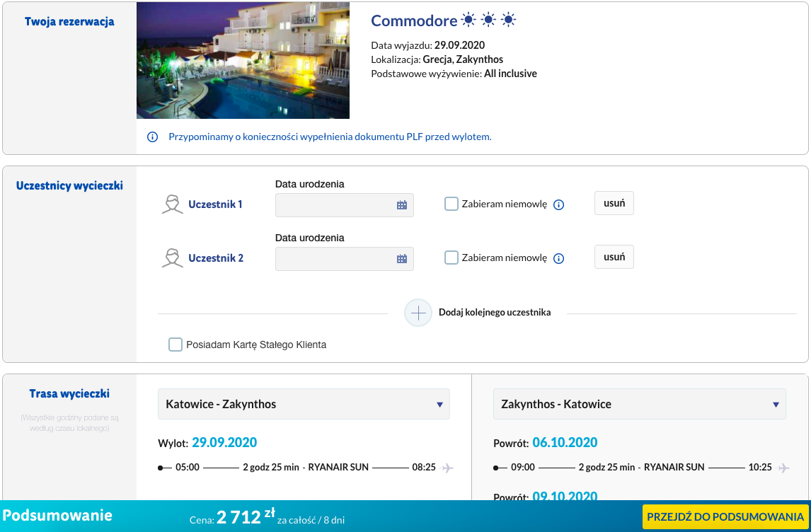
Task: Remove Uczestnik 1 with usuń button
Action: click(x=614, y=203)
